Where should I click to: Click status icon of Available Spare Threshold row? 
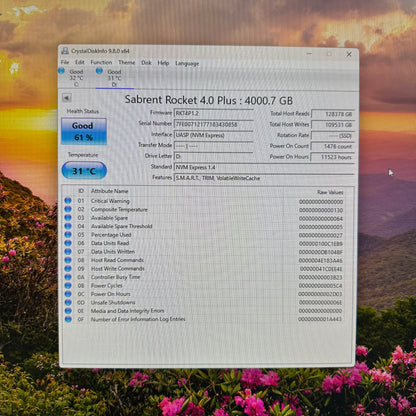point(68,226)
